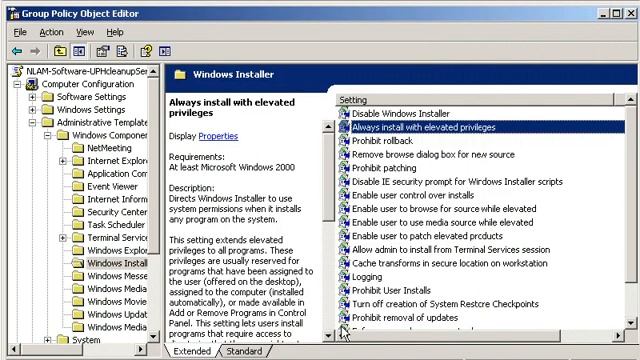Select Allow admin to install from Terminal Services session
The image size is (640, 360).
pyautogui.click(x=451, y=249)
